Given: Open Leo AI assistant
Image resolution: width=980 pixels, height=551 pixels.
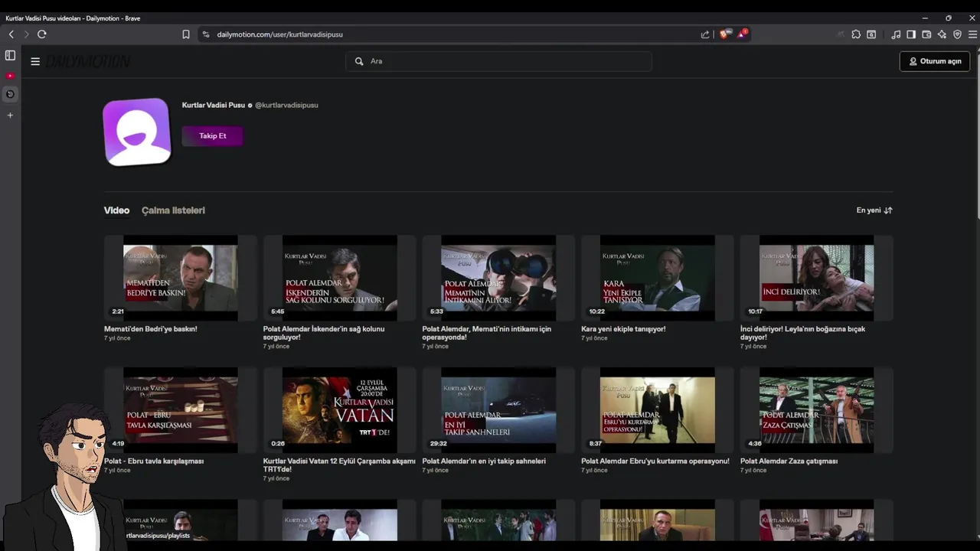Looking at the screenshot, I should 942,34.
